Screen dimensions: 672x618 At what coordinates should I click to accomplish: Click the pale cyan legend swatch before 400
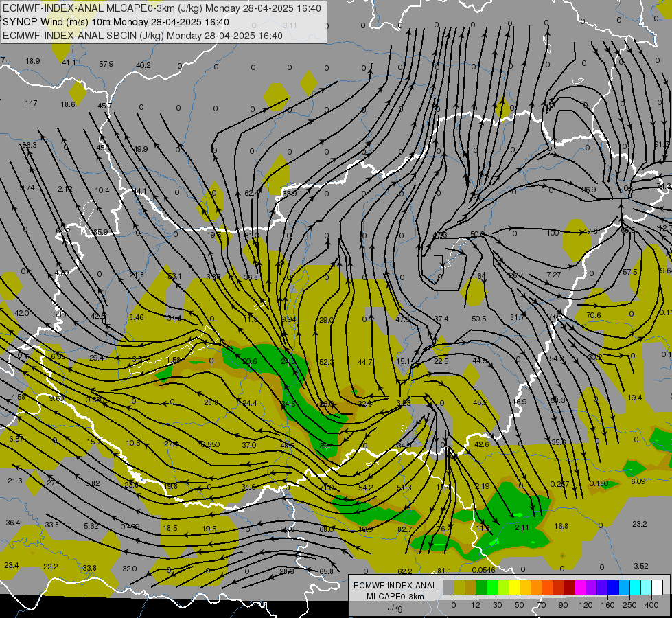coord(647,587)
